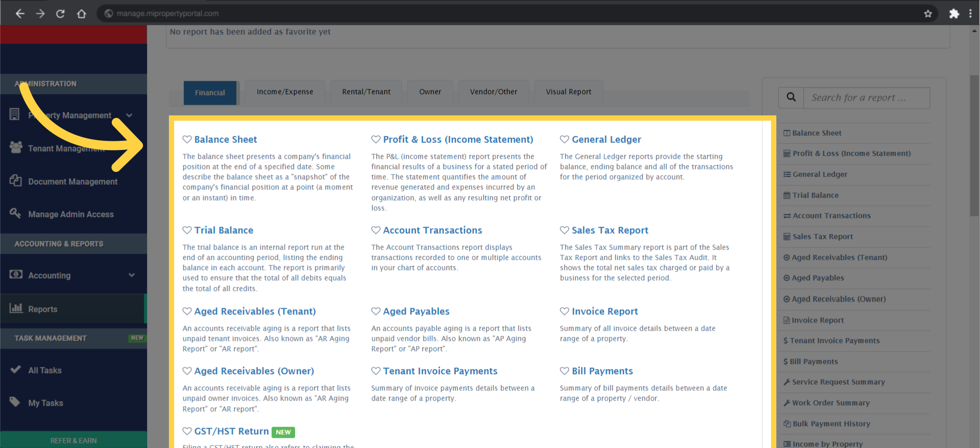Open browser three-dot menu

[x=970, y=14]
